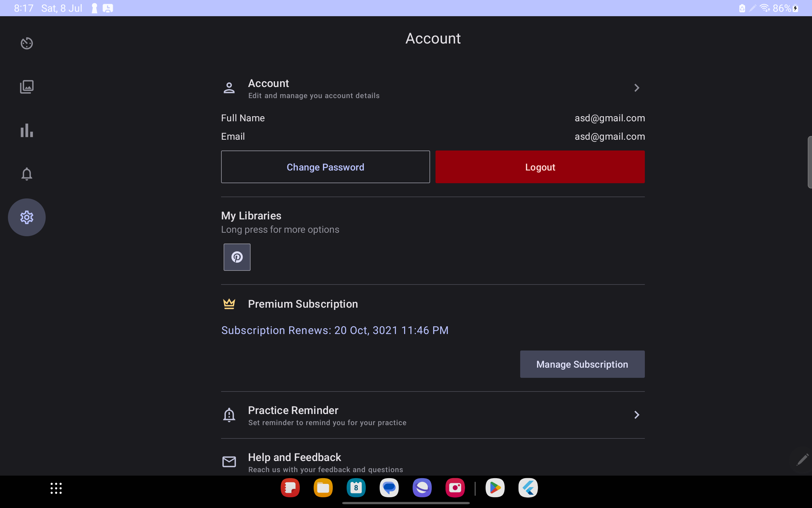
Task: Click the red Logout button
Action: pyautogui.click(x=540, y=167)
